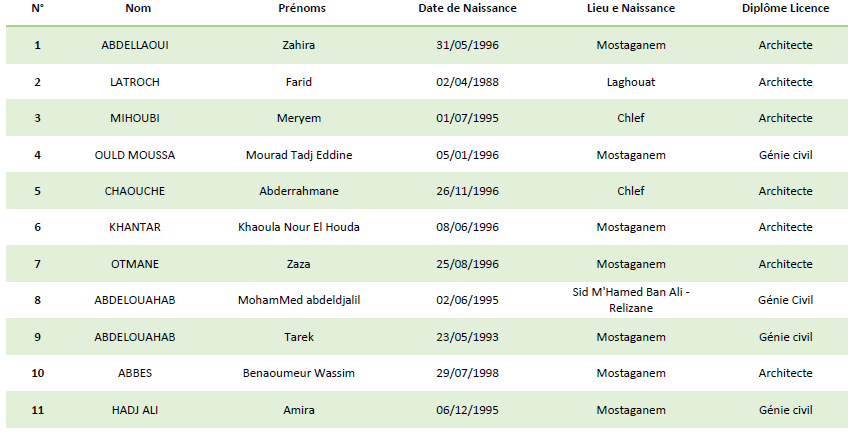Click the Meryem first name cell
858x436 pixels.
coord(299,118)
